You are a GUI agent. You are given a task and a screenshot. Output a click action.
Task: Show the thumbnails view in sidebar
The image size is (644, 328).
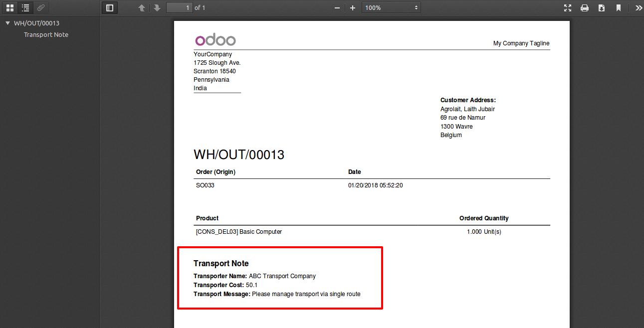tap(10, 7)
